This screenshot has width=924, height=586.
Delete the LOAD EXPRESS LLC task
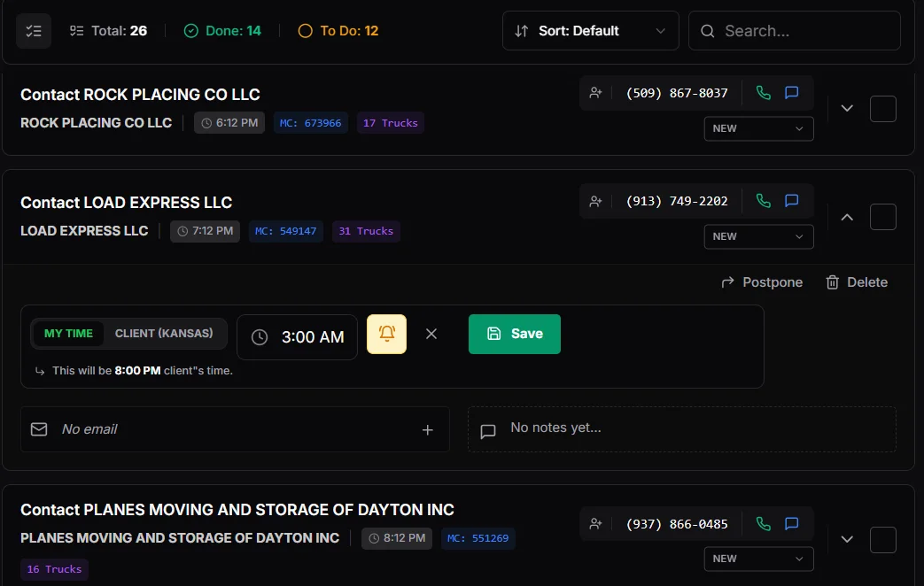point(857,282)
